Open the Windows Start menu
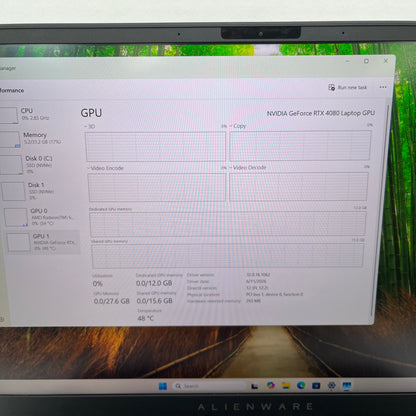Screen dimensions: 416x416 [163, 386]
